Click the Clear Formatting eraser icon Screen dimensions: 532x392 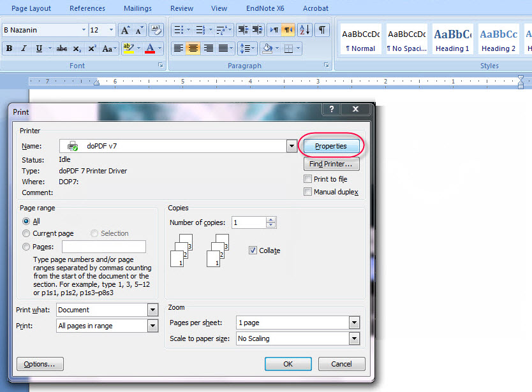(x=156, y=30)
